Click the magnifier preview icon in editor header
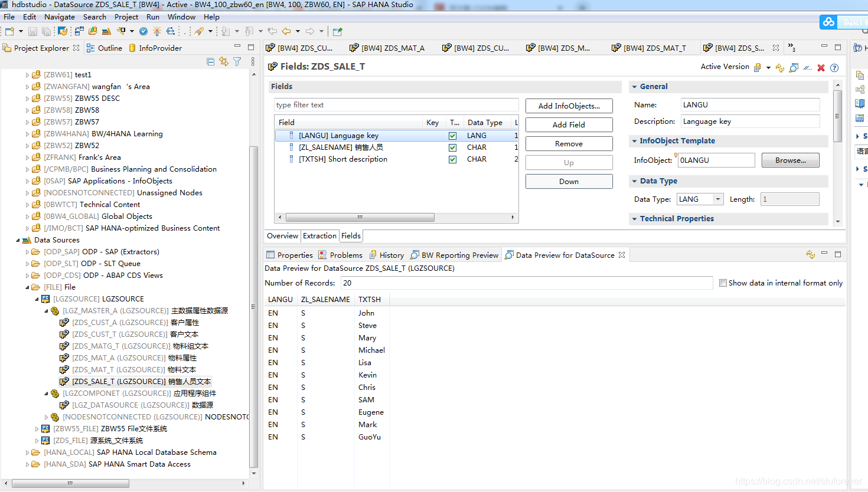The image size is (868, 492). pyautogui.click(x=794, y=68)
